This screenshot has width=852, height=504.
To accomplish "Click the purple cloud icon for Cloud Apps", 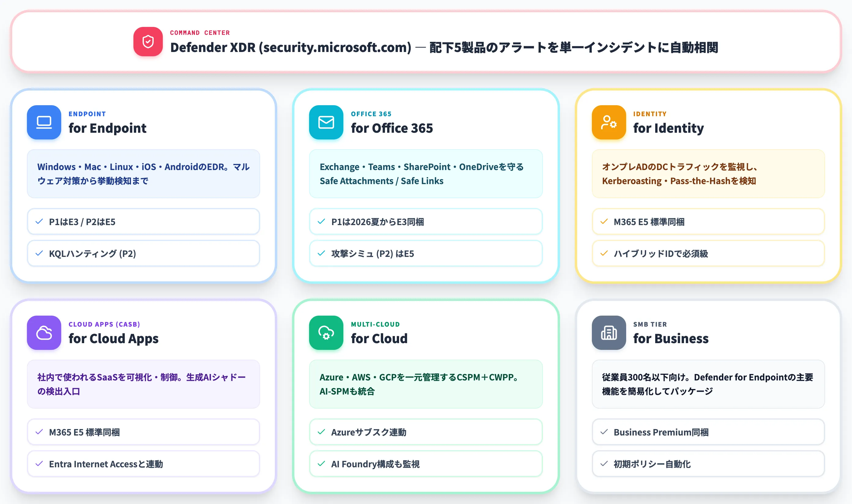I will click(x=44, y=333).
